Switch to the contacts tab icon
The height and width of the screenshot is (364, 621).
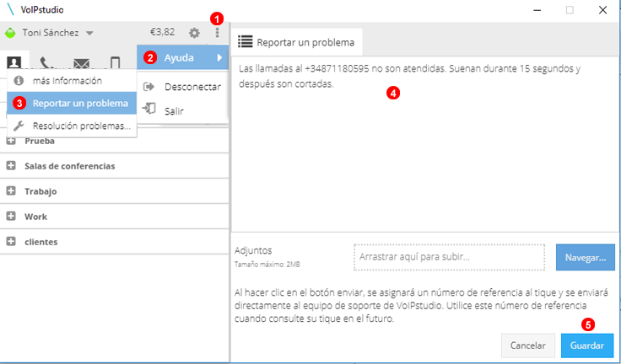[x=14, y=62]
